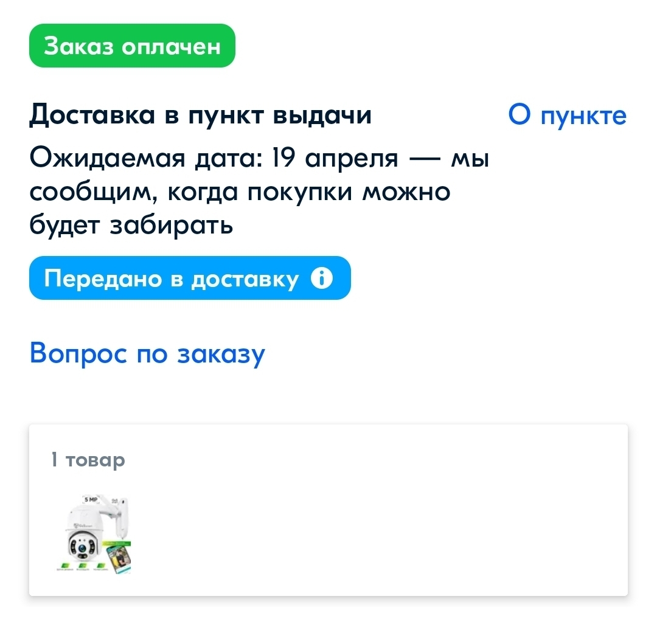
Task: Select the Доставка в пункт выдачи heading
Action: 200,115
